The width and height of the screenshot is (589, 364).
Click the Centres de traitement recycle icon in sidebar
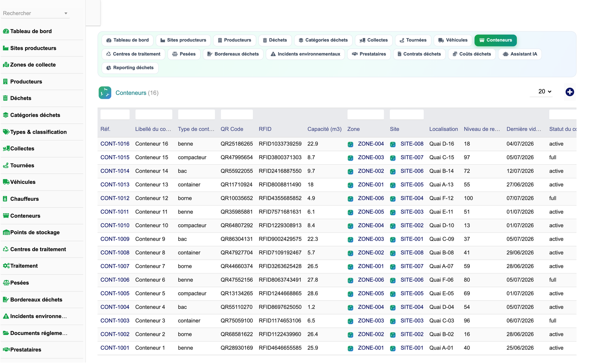6,249
